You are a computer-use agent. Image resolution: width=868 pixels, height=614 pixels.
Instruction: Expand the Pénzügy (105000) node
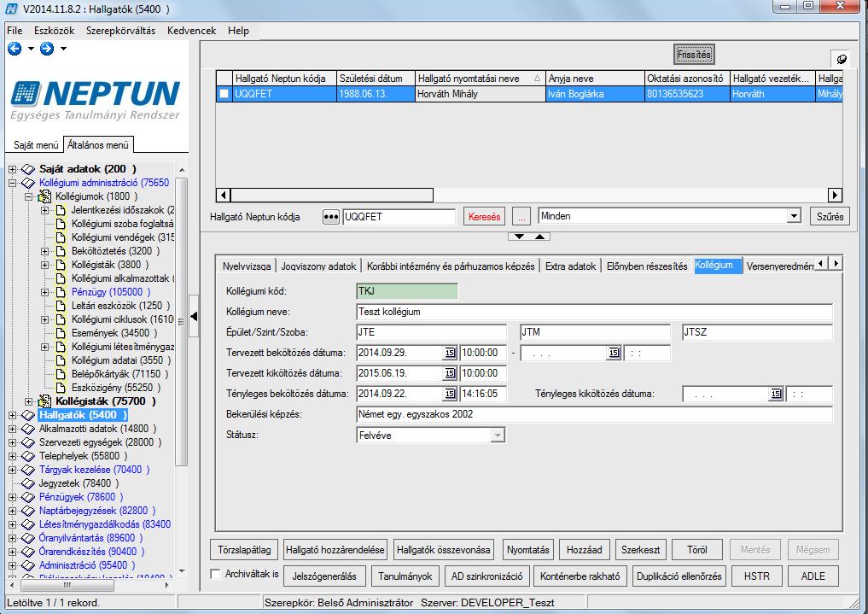click(45, 292)
